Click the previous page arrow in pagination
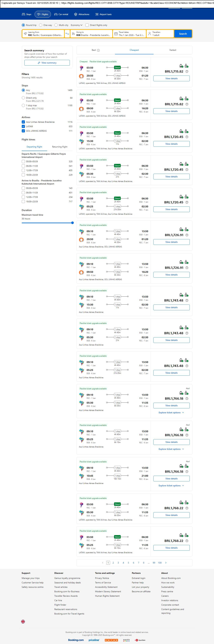The image size is (214, 644). tap(103, 563)
